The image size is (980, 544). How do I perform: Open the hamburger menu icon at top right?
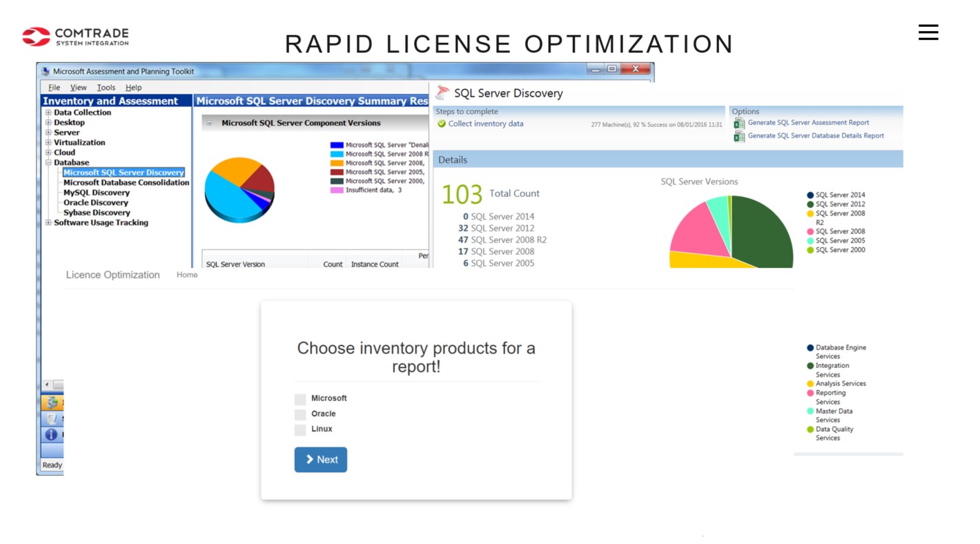tap(928, 32)
